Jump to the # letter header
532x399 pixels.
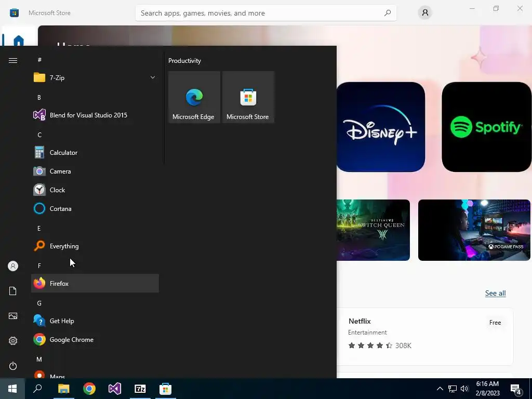click(x=39, y=60)
